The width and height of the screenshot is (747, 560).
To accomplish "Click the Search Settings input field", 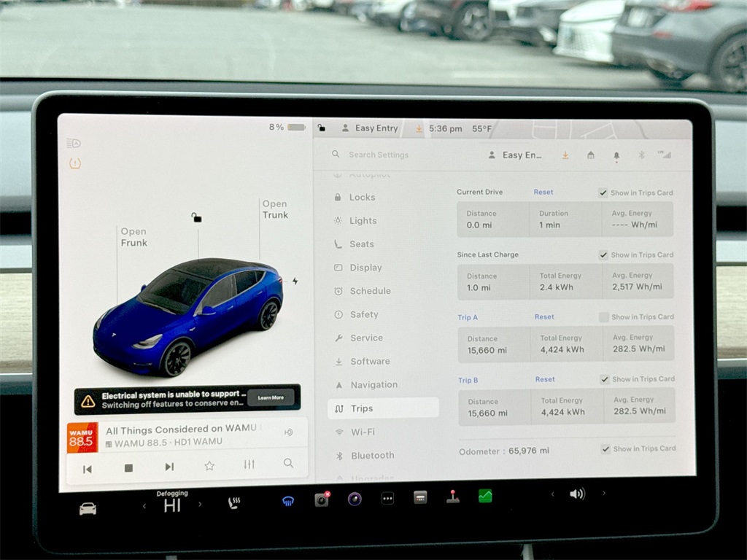I will 379,155.
